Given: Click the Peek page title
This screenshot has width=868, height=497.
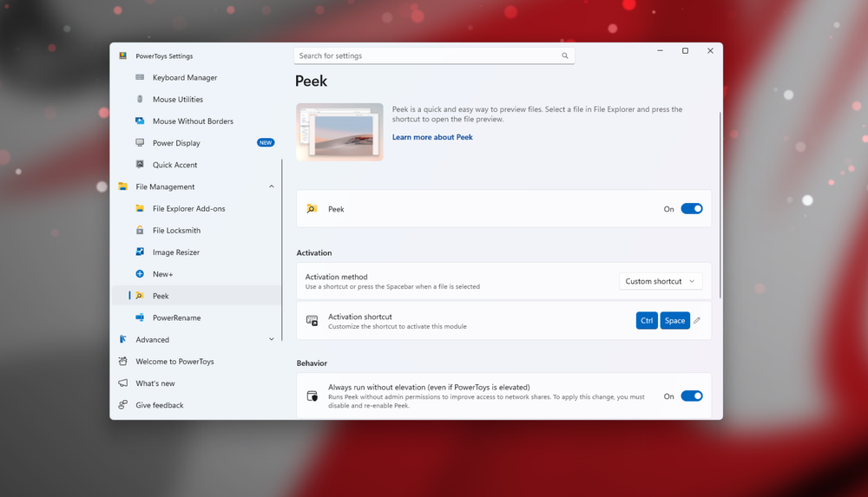Looking at the screenshot, I should pyautogui.click(x=311, y=82).
